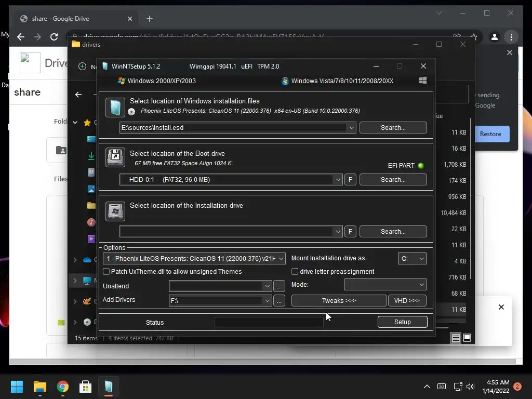Click Search for Boot drive

[x=393, y=179]
